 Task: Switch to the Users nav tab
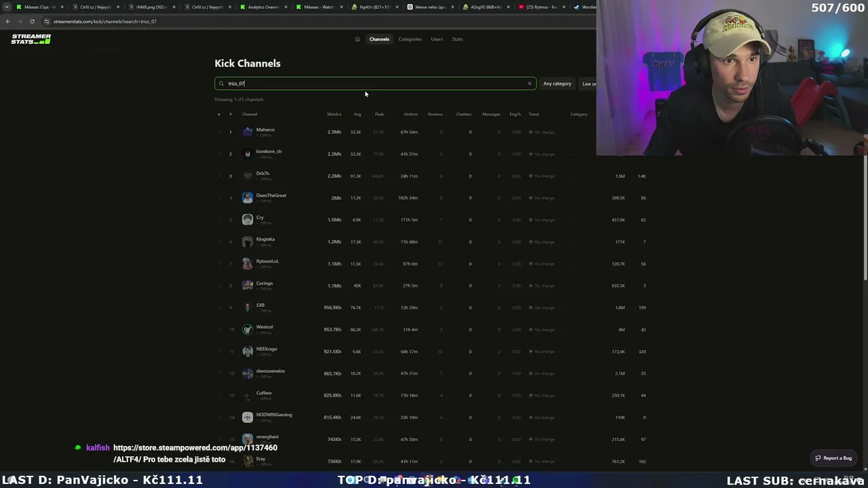437,39
